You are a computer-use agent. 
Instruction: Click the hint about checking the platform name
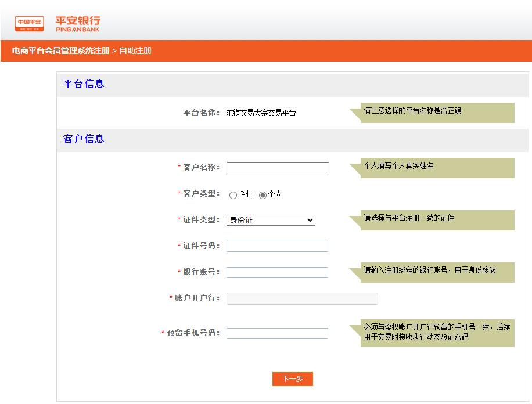(437, 112)
